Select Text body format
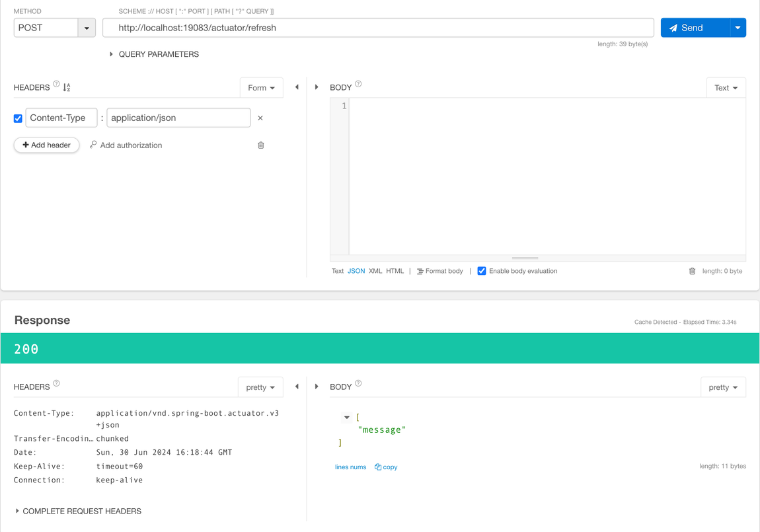760x532 pixels. (x=337, y=271)
